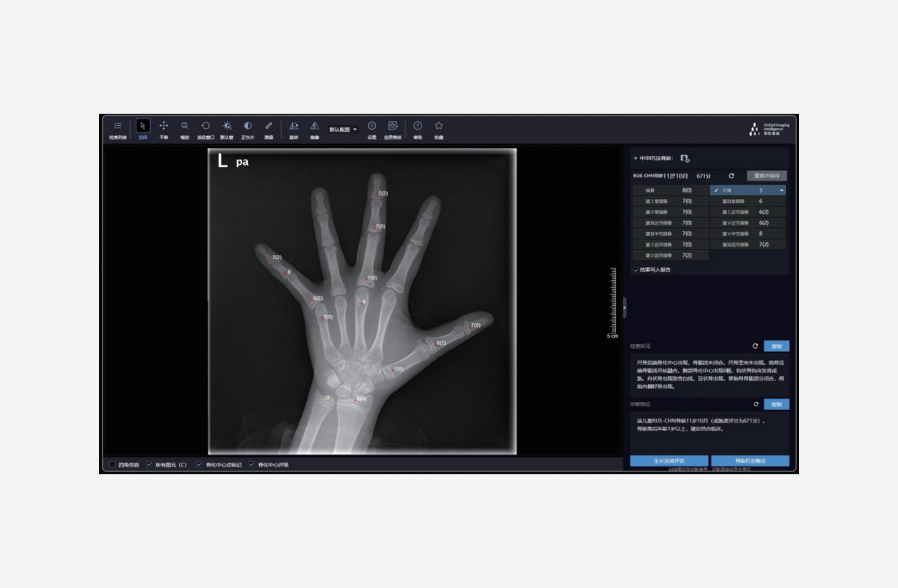Click the 旋转 rotate image icon
The image size is (898, 588).
[293, 126]
